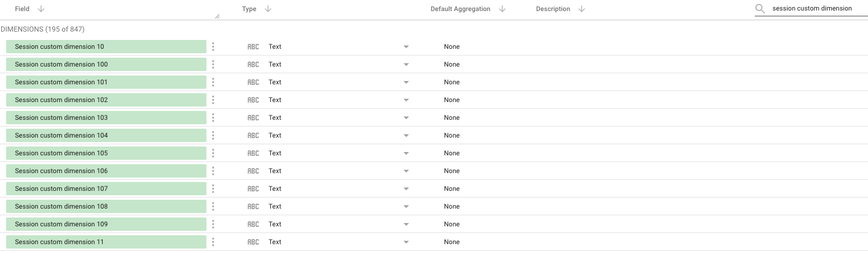Click ABC type icon for dimension 100

pos(253,64)
